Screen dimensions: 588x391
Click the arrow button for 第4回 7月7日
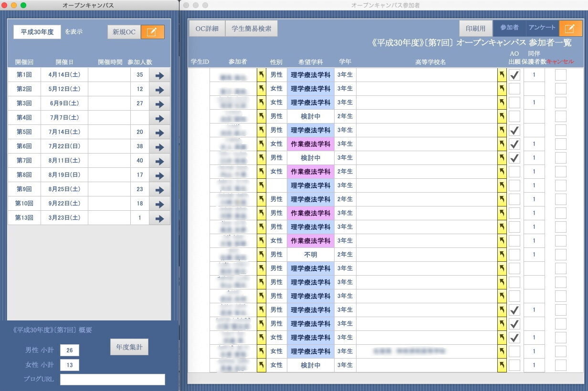[159, 118]
